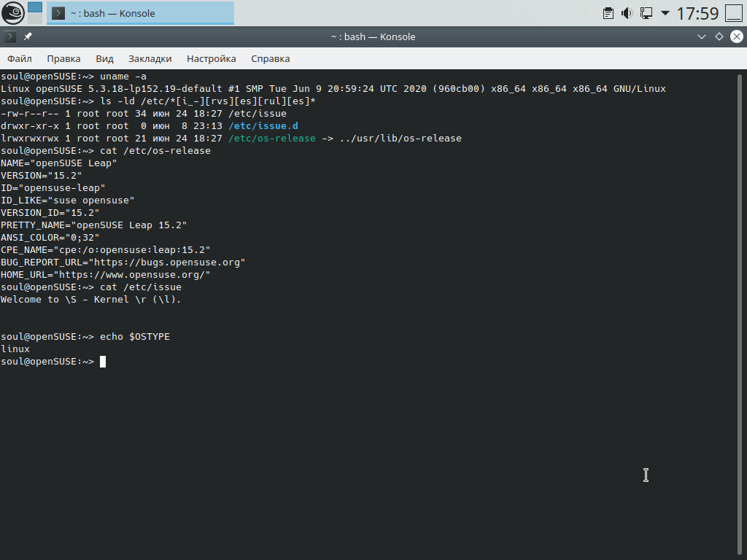Click the show desktop panel button

pyautogui.click(x=734, y=13)
